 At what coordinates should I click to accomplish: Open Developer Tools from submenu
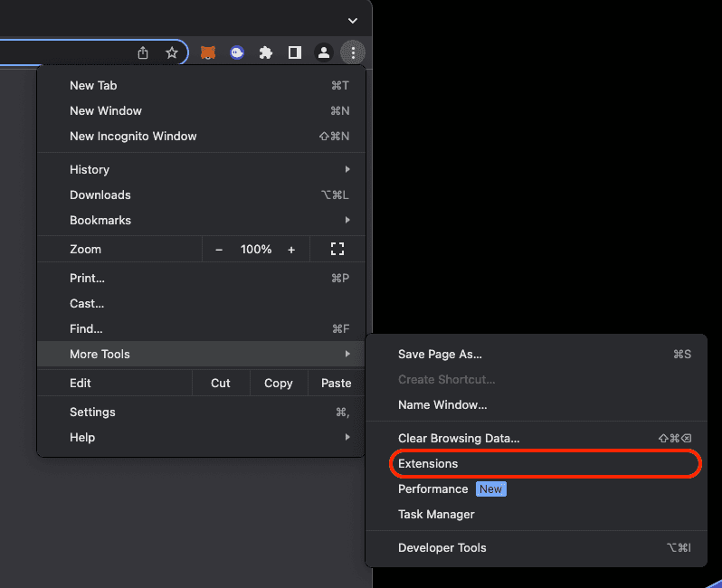[x=537, y=548]
